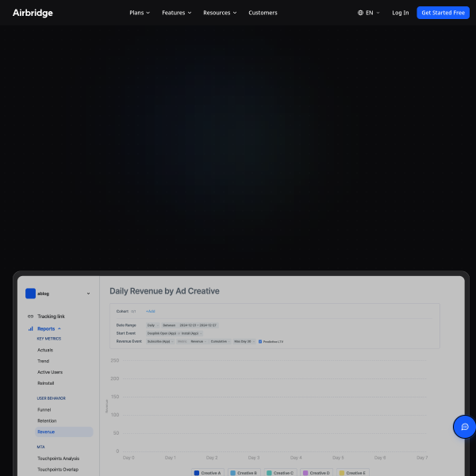The width and height of the screenshot is (476, 476).
Task: Click the Airbridge logo
Action: click(33, 13)
